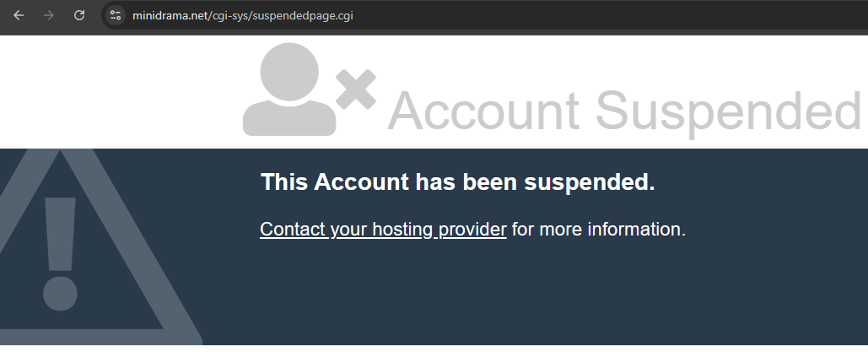Reload the suspended page
This screenshot has height=352, width=868.
[x=79, y=15]
